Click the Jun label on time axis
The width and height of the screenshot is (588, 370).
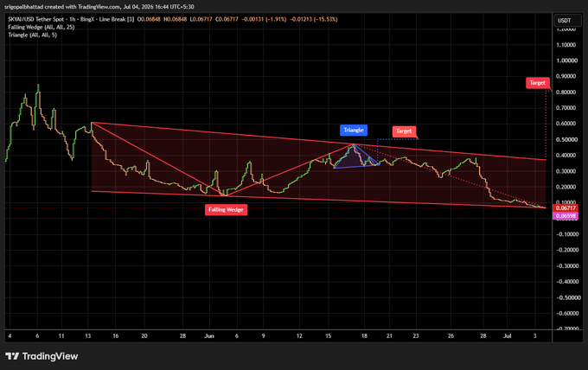(x=209, y=336)
